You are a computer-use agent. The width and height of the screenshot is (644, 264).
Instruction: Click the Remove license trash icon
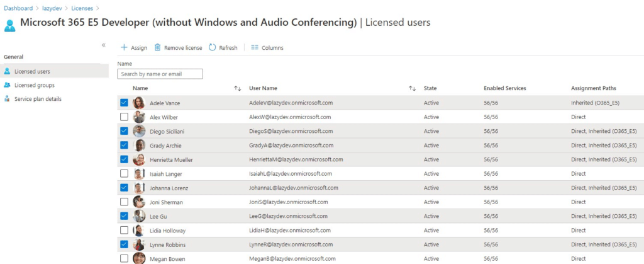click(x=157, y=48)
